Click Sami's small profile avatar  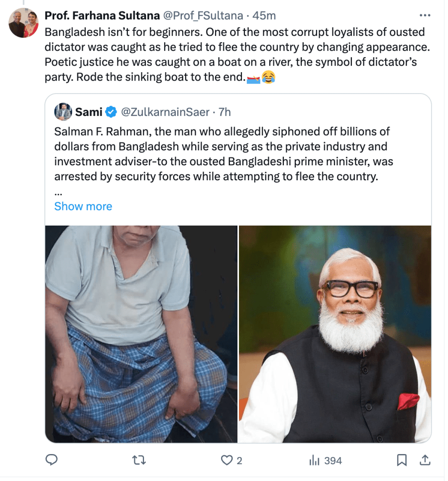63,112
